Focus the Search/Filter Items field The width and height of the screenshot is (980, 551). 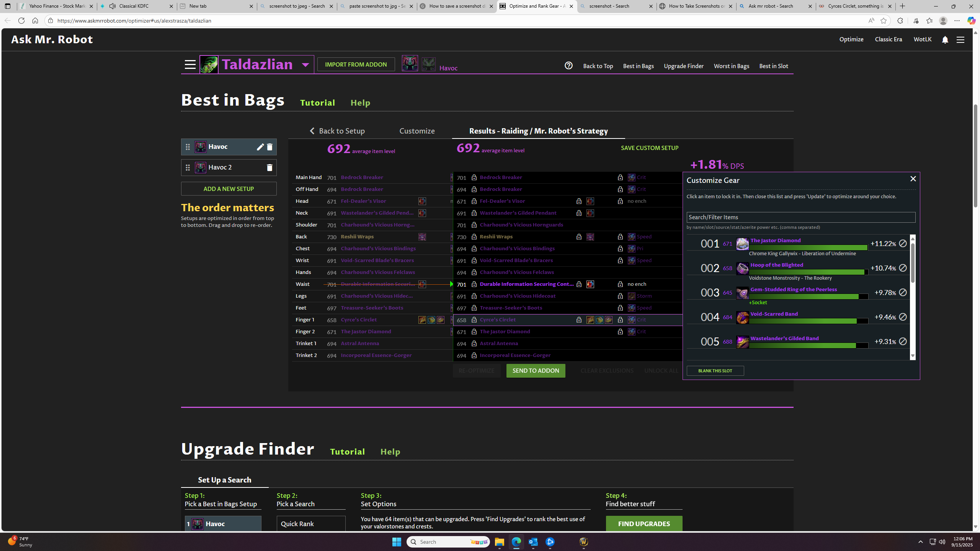tap(800, 217)
